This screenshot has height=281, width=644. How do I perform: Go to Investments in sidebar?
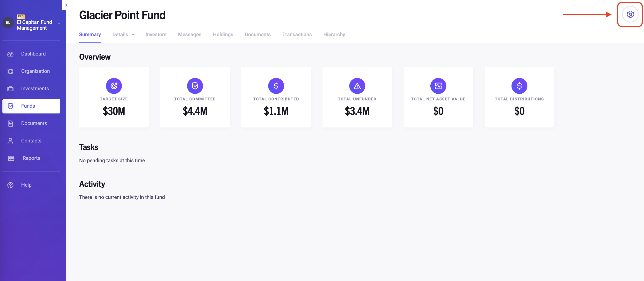pyautogui.click(x=31, y=89)
